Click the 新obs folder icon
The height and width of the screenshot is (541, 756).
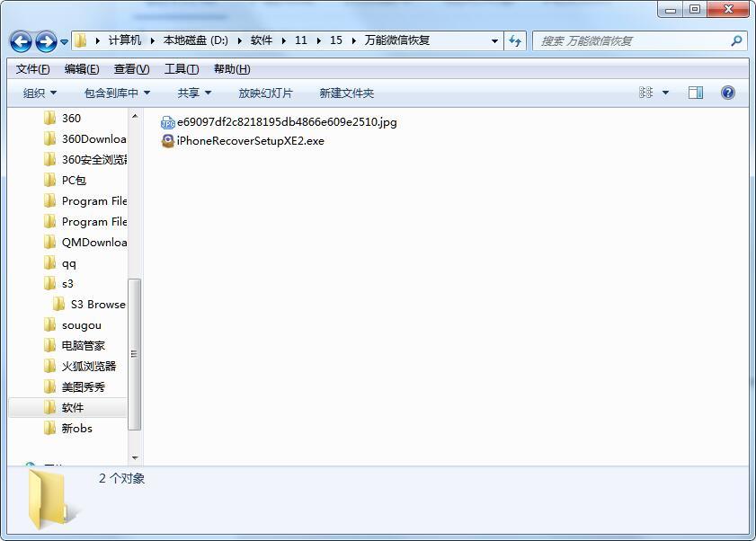49,429
